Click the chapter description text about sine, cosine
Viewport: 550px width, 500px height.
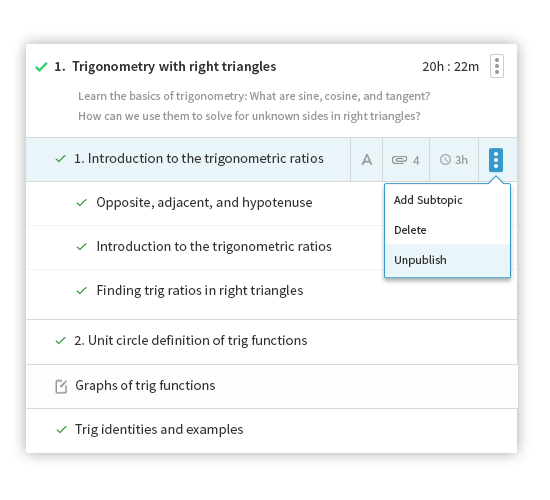point(254,106)
